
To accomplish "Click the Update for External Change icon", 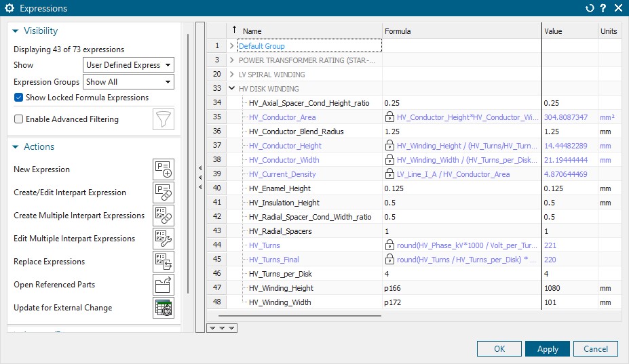I will pyautogui.click(x=163, y=308).
